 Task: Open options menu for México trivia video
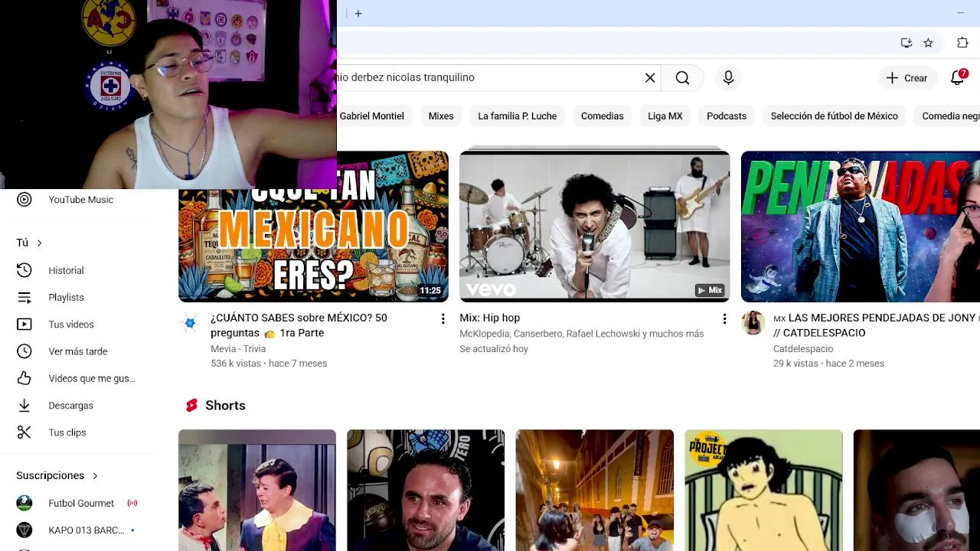tap(443, 318)
